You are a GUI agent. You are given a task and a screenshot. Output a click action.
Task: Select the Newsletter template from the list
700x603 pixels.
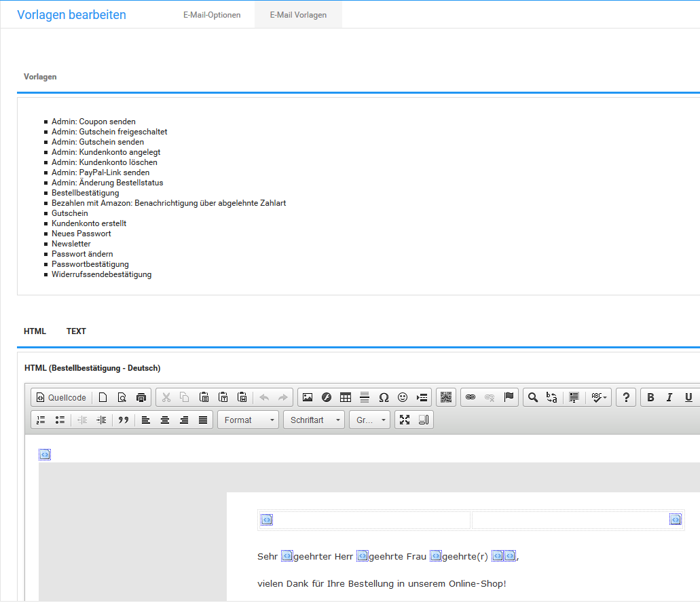click(71, 243)
